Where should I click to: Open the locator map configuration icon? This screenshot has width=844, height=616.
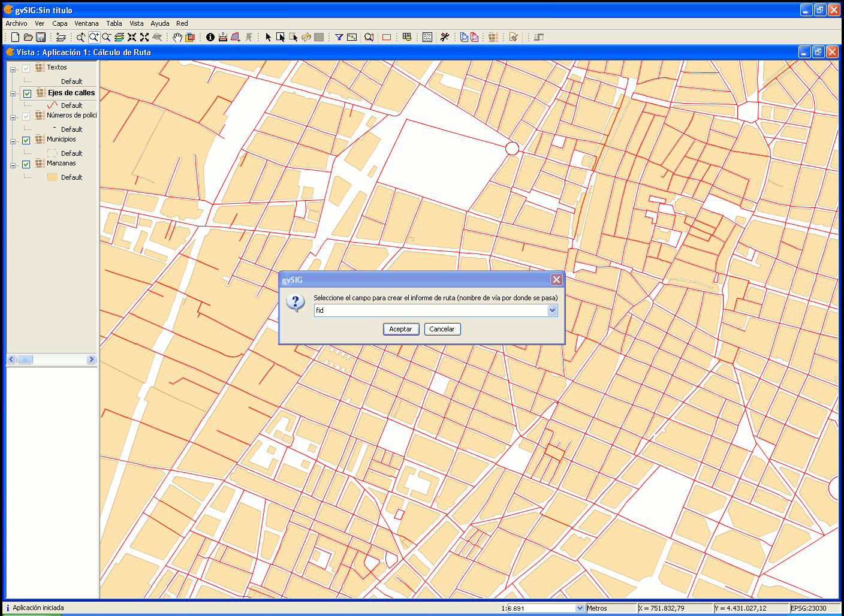click(x=190, y=37)
